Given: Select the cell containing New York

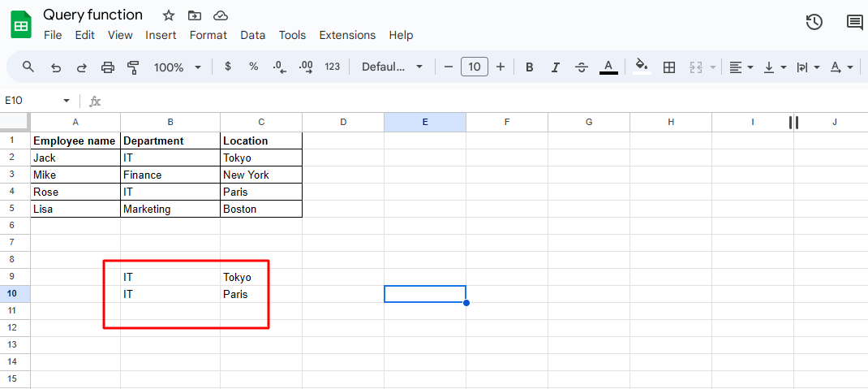Looking at the screenshot, I should click(x=260, y=175).
